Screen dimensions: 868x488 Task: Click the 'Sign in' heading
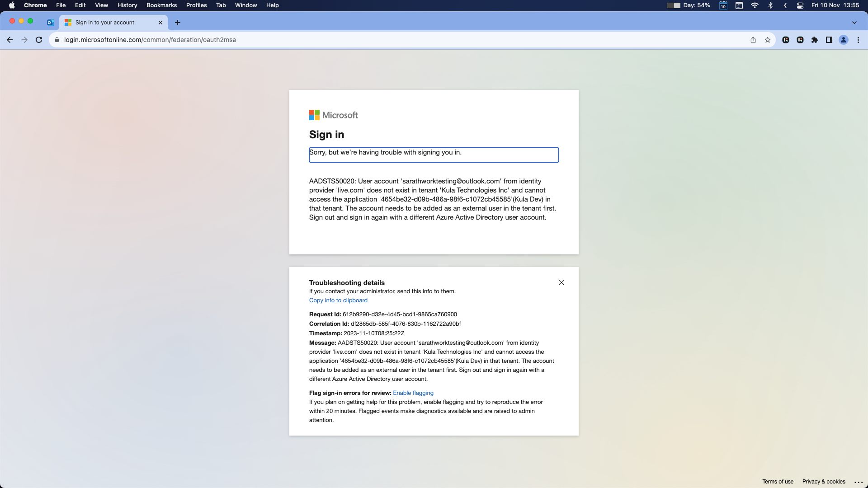point(326,135)
